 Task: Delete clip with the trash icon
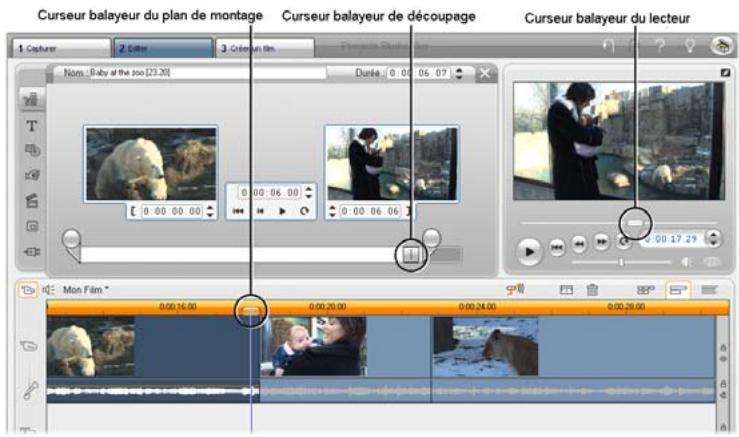pos(592,289)
